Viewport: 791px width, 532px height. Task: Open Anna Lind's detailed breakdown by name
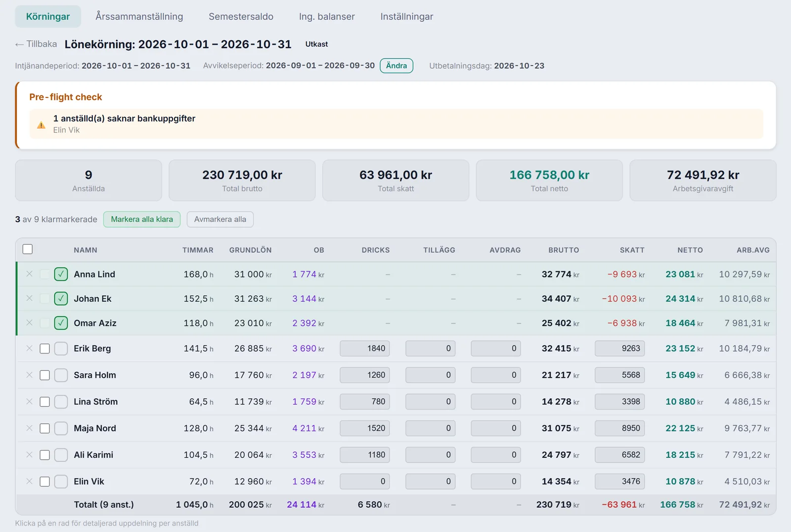(x=94, y=274)
